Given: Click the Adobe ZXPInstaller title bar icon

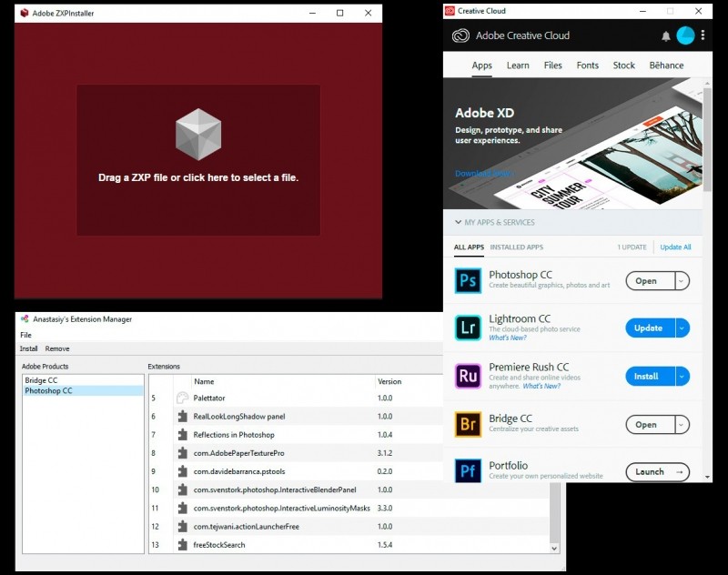Looking at the screenshot, I should 25,13.
